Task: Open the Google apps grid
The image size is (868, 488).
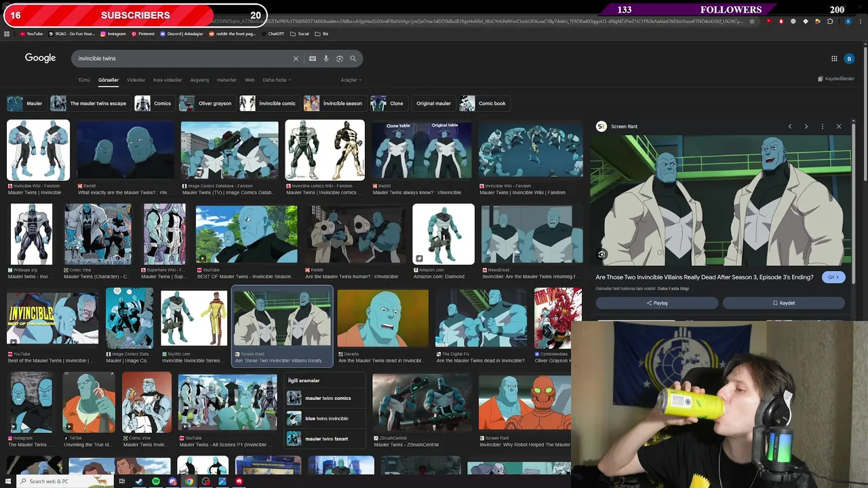Action: tap(834, 59)
